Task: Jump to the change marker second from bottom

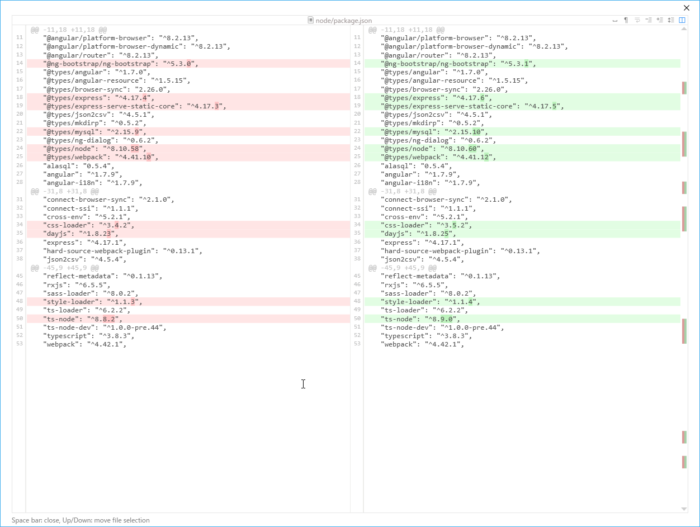Action: [684, 437]
